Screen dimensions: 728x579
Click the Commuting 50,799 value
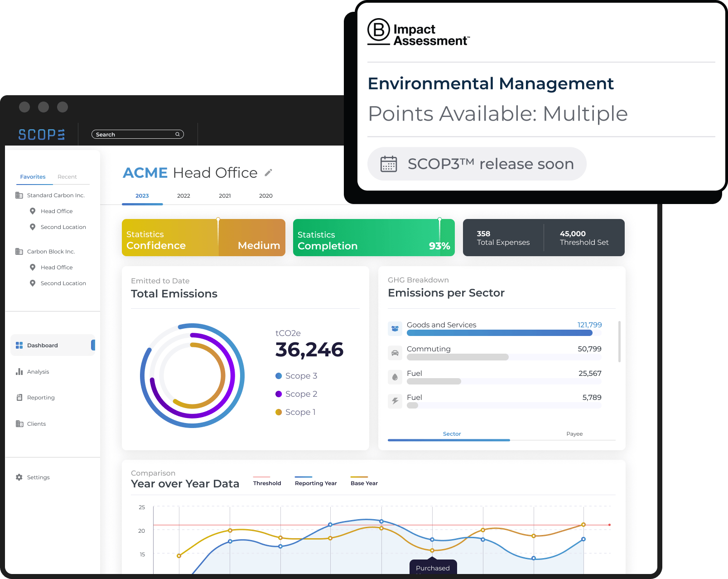(x=589, y=349)
